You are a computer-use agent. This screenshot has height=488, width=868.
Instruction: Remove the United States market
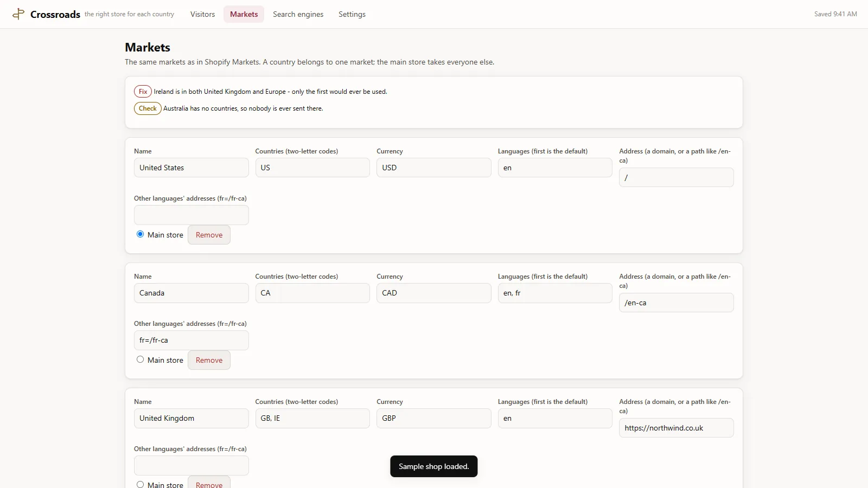click(209, 235)
